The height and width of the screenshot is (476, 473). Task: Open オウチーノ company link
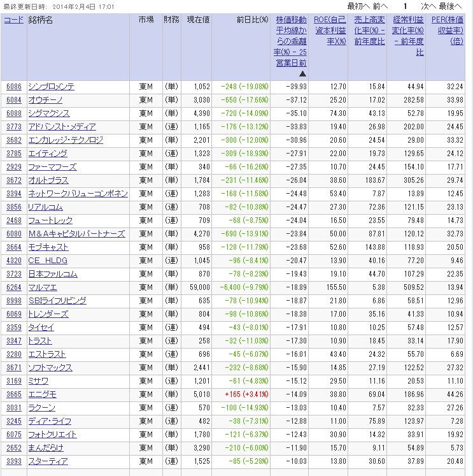45,100
